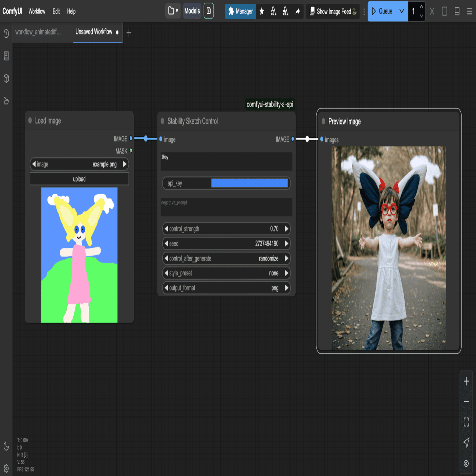Collapse the Load Image node dot
This screenshot has height=476, width=476.
pos(30,121)
